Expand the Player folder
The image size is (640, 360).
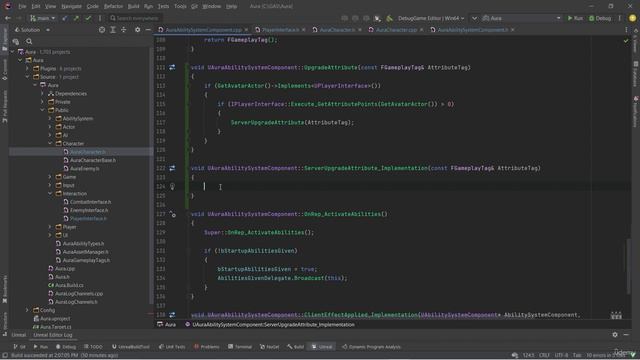coord(50,227)
